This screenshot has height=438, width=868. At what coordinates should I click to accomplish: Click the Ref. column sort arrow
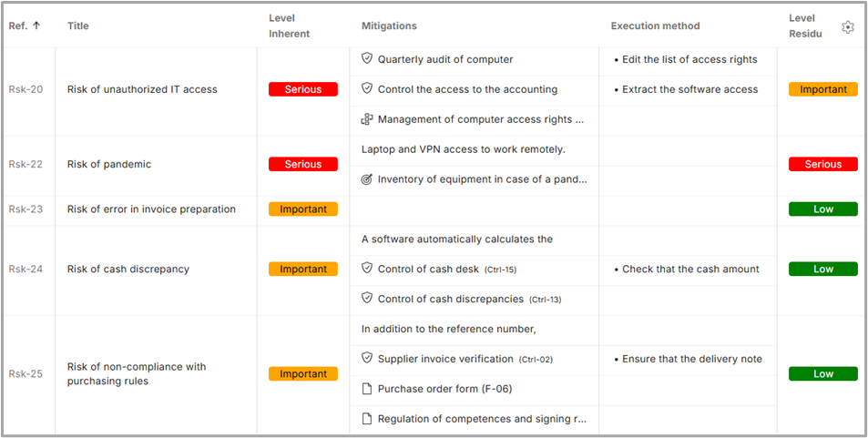tap(36, 25)
